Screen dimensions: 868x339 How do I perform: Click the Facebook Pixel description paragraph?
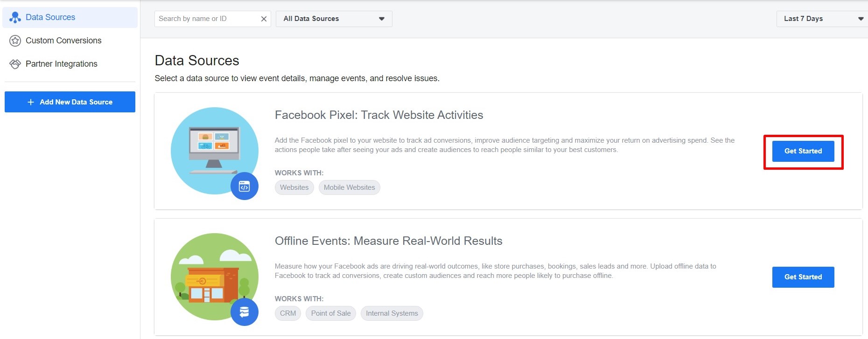click(505, 145)
